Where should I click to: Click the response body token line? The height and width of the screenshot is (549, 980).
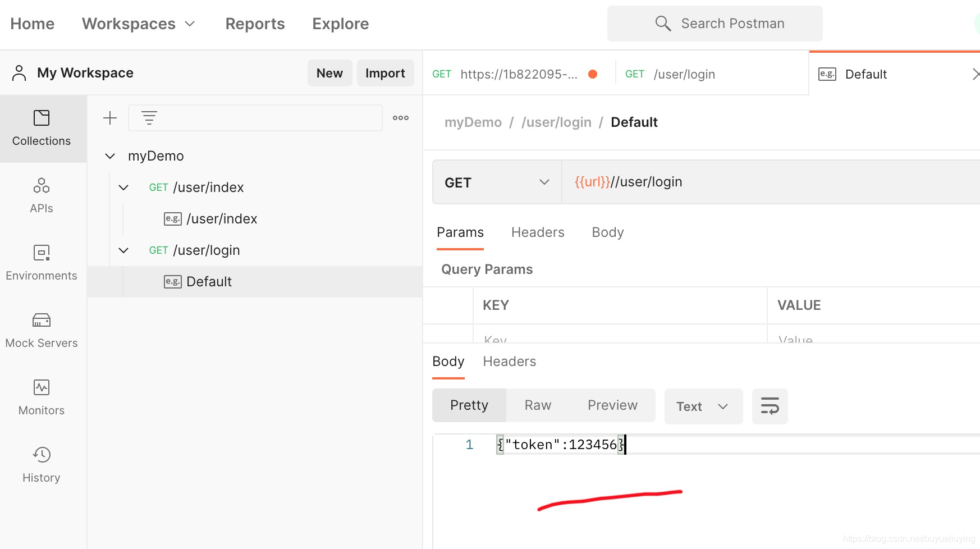click(561, 445)
